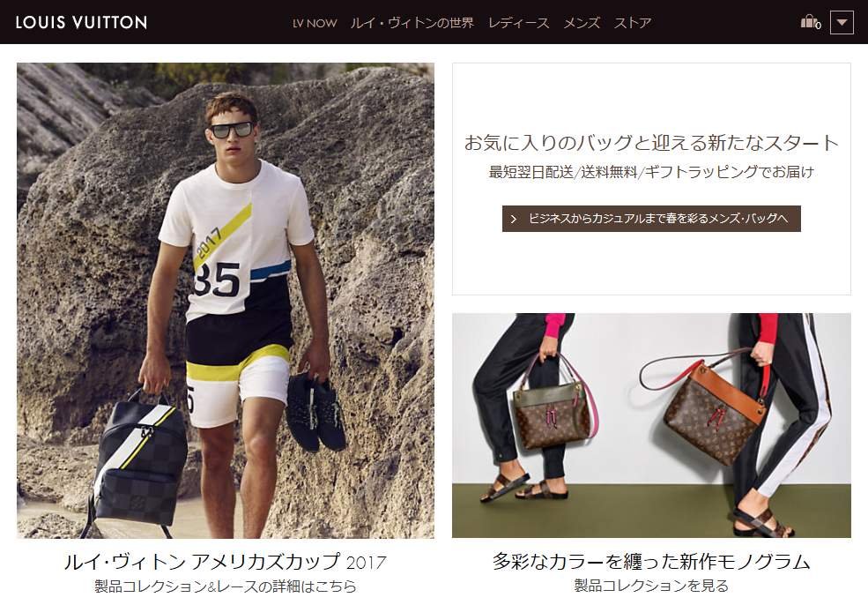
Task: Click the checkered backpack in the photo
Action: coord(138,461)
